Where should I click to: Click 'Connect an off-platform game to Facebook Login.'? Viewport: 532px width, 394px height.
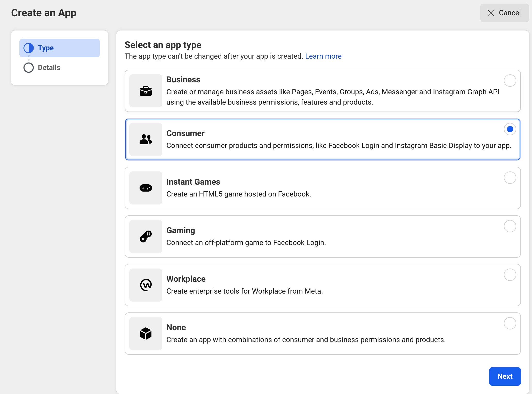(x=246, y=243)
